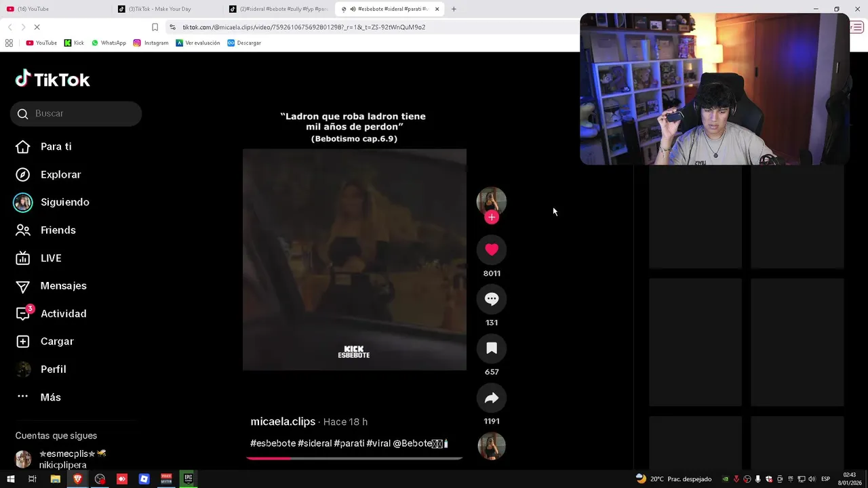868x488 pixels.
Task: Open Voicemeeter from the taskbar
Action: pyautogui.click(x=166, y=479)
